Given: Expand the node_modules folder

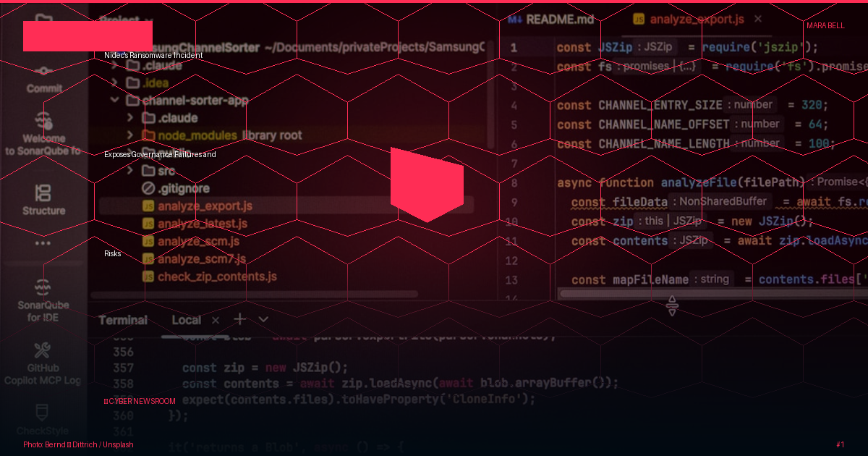Looking at the screenshot, I should pyautogui.click(x=130, y=135).
